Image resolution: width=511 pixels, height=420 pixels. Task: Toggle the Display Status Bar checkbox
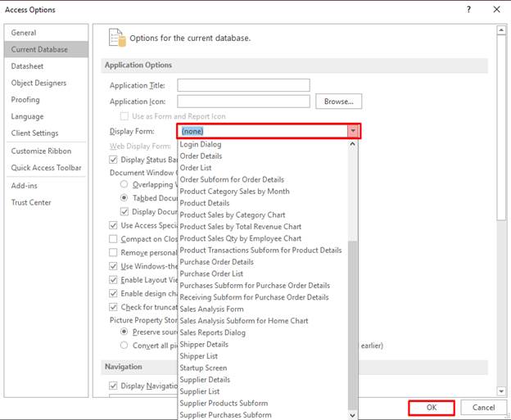[x=113, y=160]
